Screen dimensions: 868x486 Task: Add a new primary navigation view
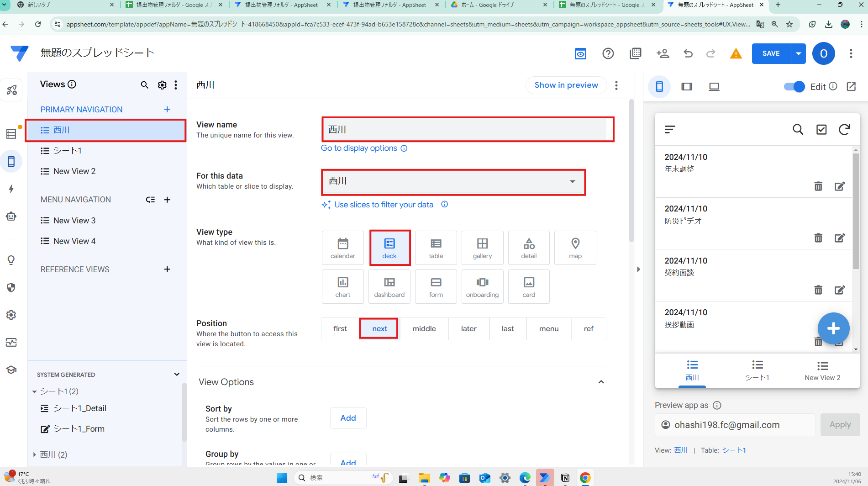[167, 109]
